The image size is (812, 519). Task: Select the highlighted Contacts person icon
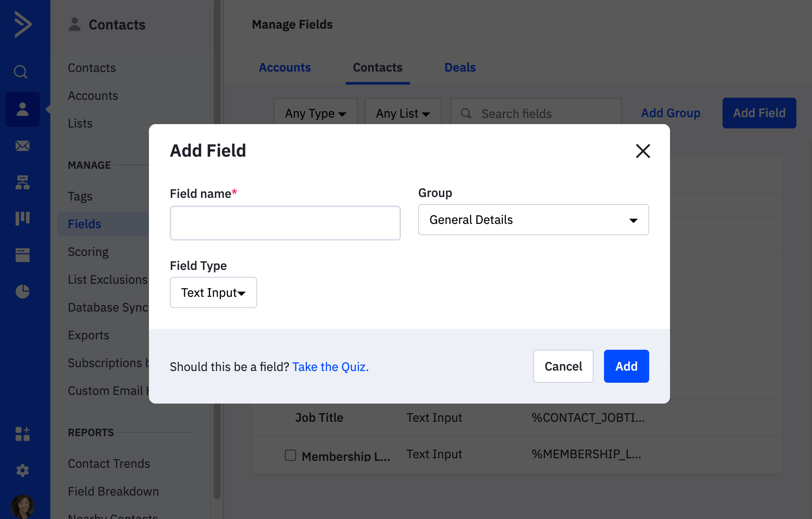(22, 109)
